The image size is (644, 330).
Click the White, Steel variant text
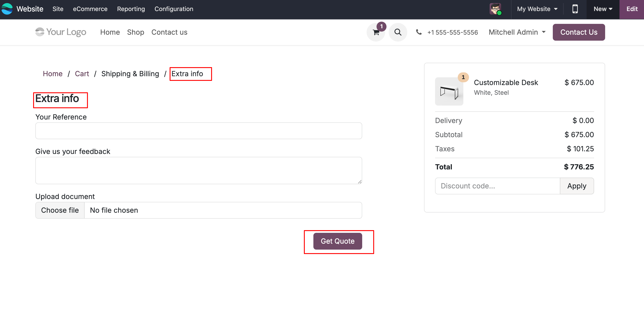click(491, 93)
